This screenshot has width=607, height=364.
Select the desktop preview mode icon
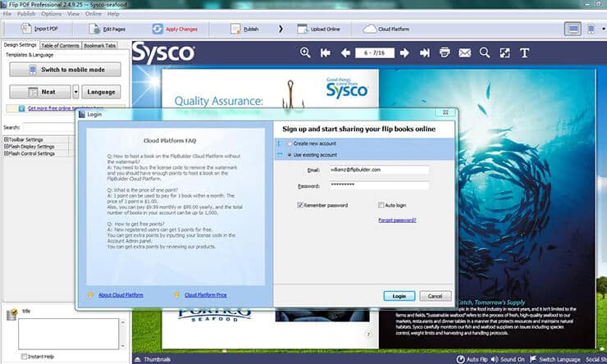(x=573, y=29)
